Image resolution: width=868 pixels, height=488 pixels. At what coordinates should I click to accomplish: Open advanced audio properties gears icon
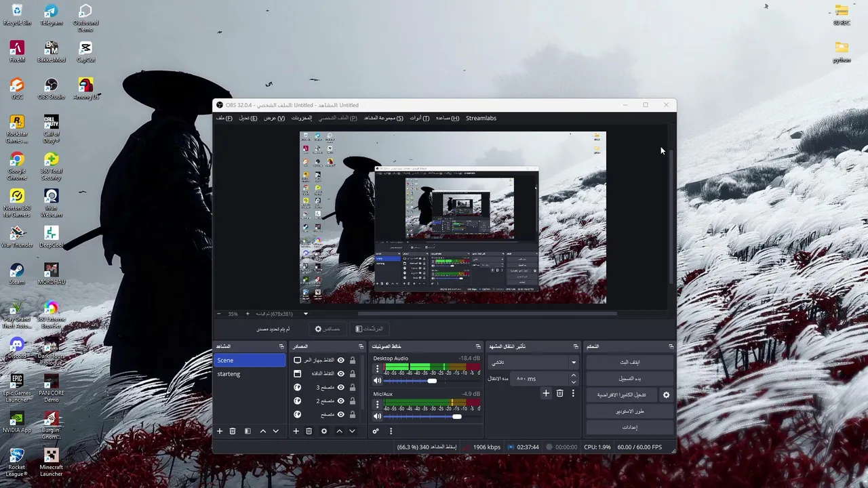click(376, 431)
